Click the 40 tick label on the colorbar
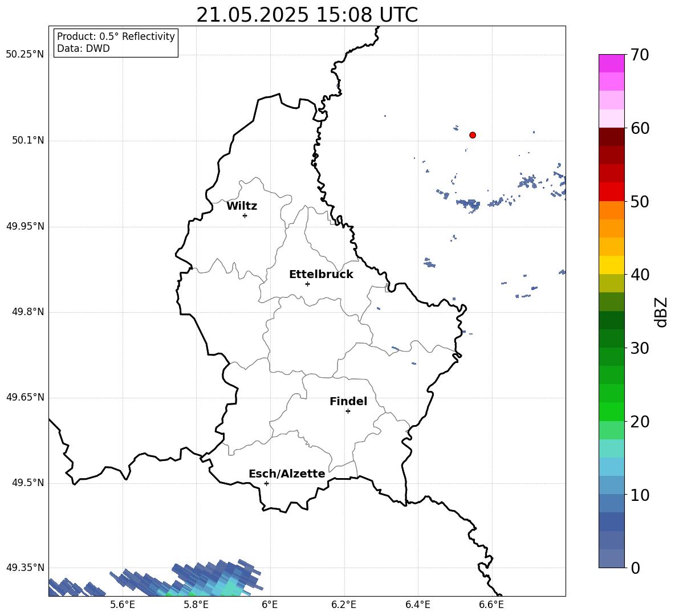The width and height of the screenshot is (675, 616). click(x=640, y=275)
